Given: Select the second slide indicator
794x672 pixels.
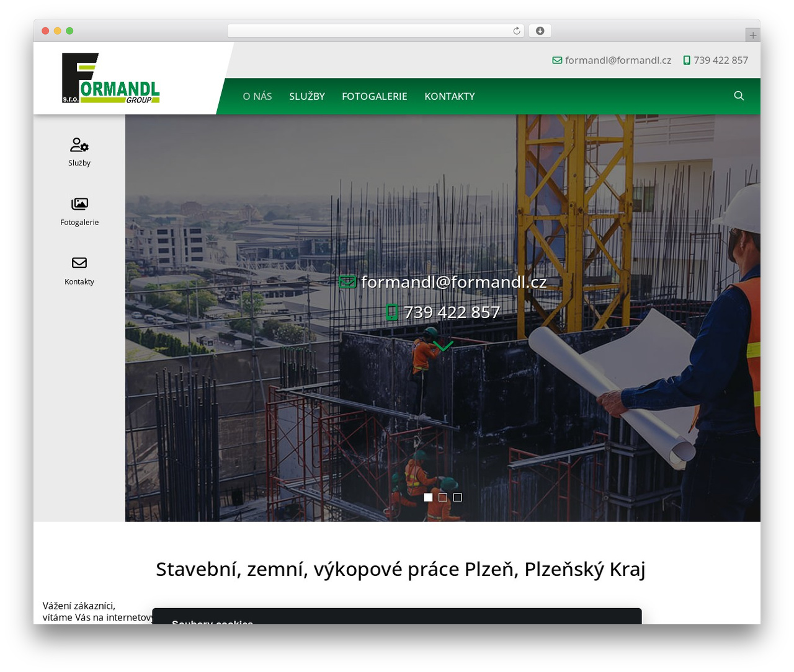Looking at the screenshot, I should click(x=443, y=497).
